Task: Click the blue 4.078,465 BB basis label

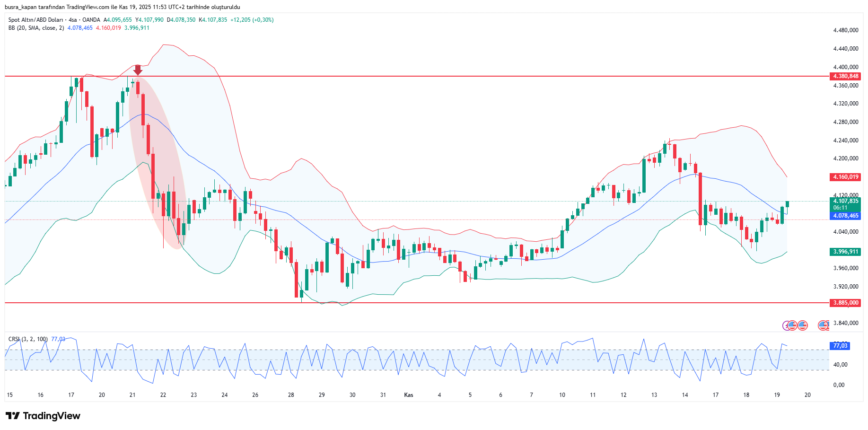Action: coord(845,216)
